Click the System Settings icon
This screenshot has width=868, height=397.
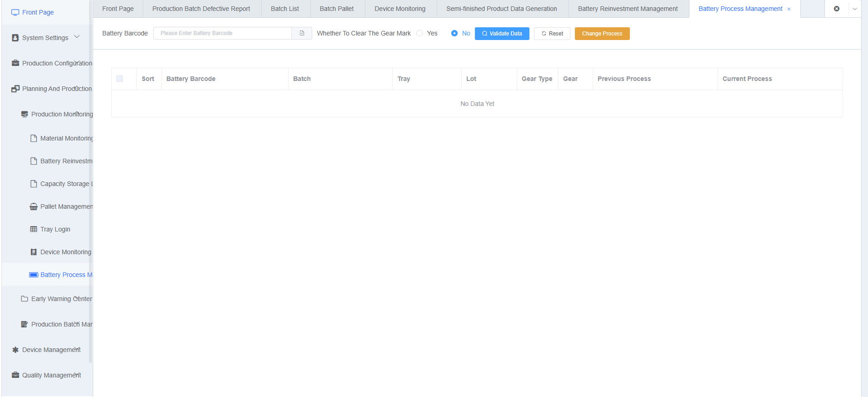click(x=15, y=38)
